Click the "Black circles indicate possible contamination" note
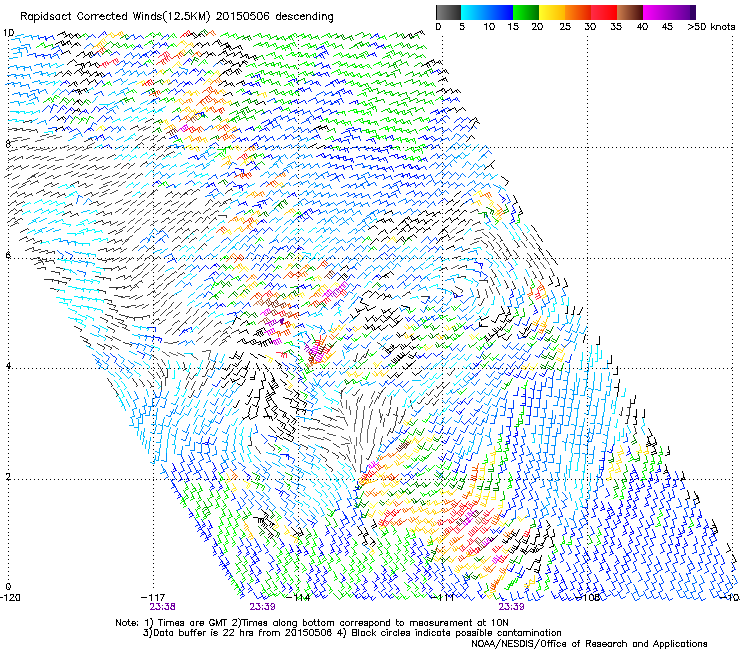The height and width of the screenshot is (650, 740). (x=456, y=633)
